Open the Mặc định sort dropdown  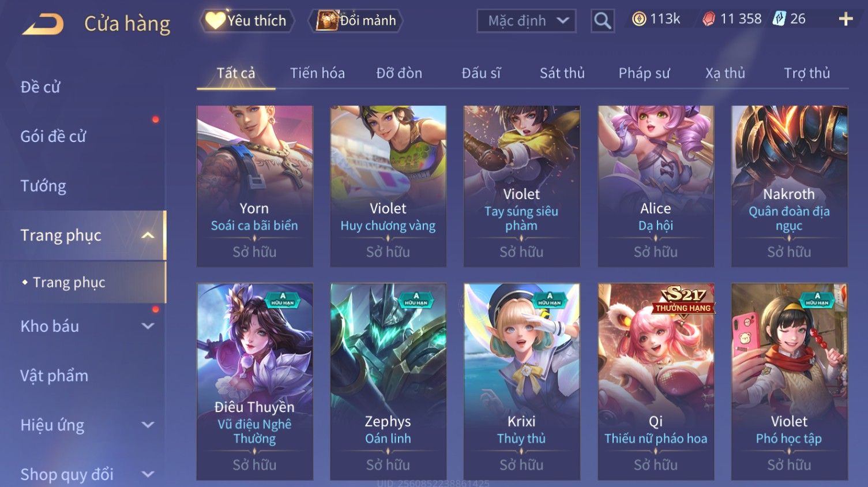(526, 21)
